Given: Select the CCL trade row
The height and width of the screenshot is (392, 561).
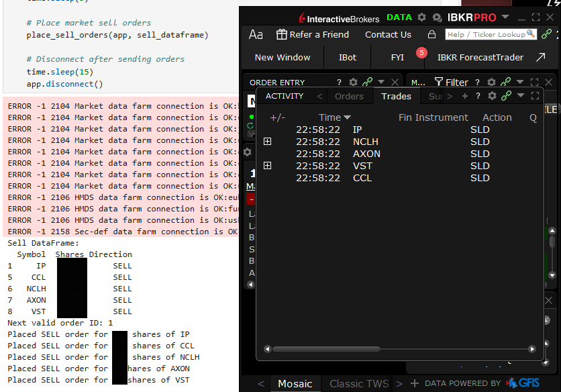Looking at the screenshot, I should click(399, 178).
